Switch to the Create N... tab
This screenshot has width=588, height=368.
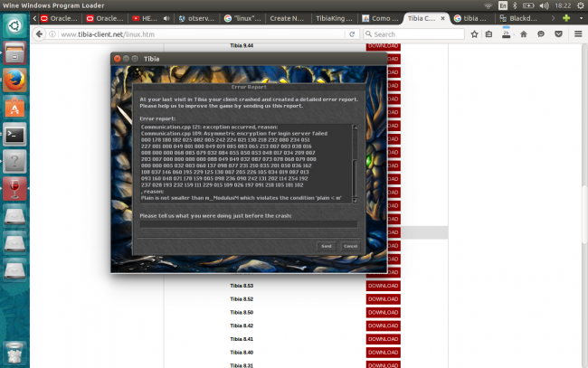click(288, 18)
